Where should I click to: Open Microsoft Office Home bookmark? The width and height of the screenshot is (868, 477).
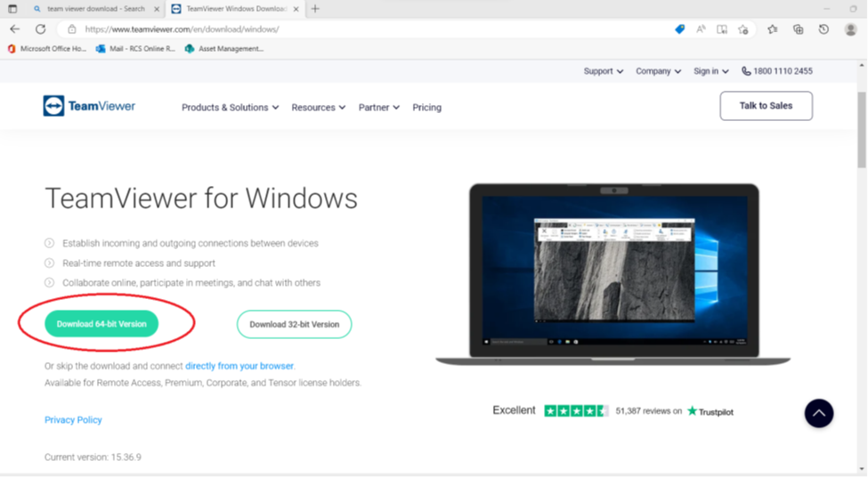click(x=47, y=49)
